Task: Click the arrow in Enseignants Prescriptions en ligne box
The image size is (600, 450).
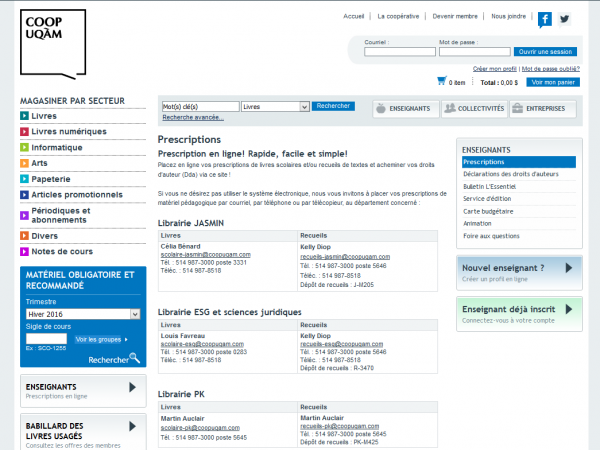Action: [x=132, y=387]
